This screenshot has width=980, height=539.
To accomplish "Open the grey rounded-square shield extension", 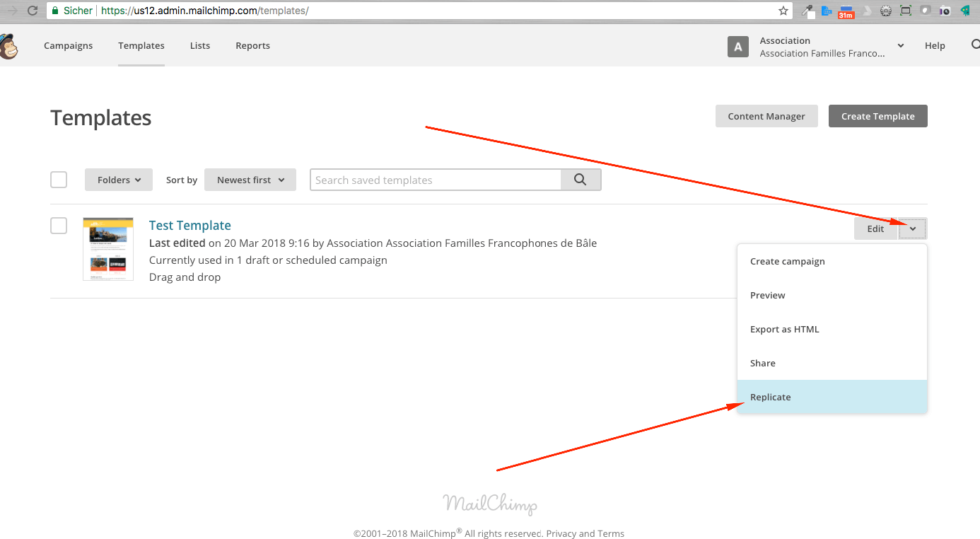I will 925,11.
